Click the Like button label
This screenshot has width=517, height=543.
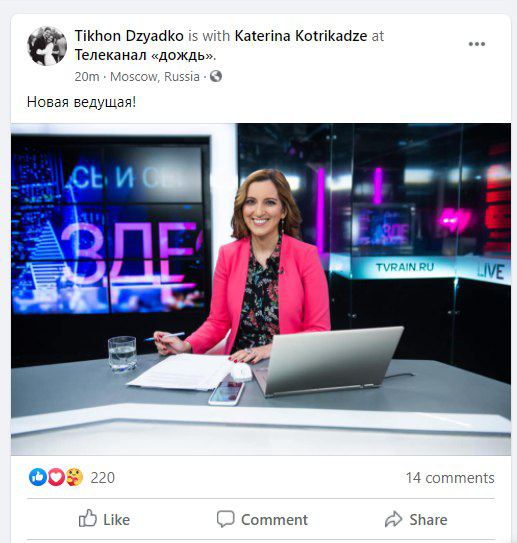tap(116, 519)
